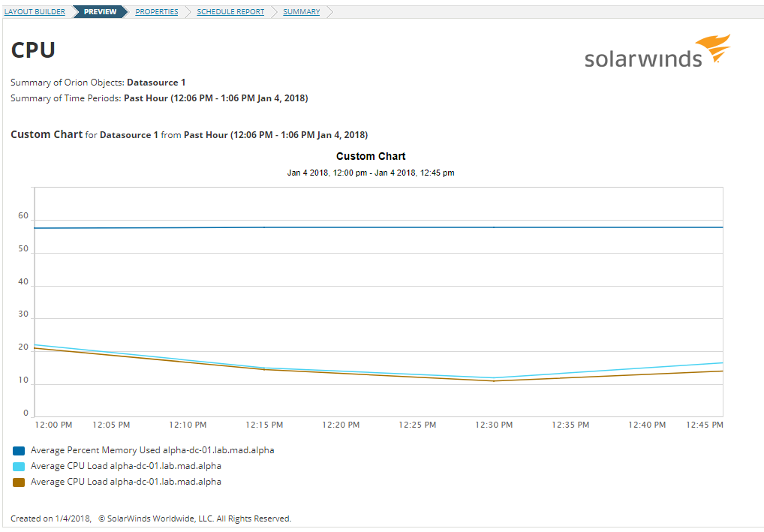This screenshot has height=532, width=764.
Task: Click the 40 value on y-axis
Action: (x=23, y=281)
